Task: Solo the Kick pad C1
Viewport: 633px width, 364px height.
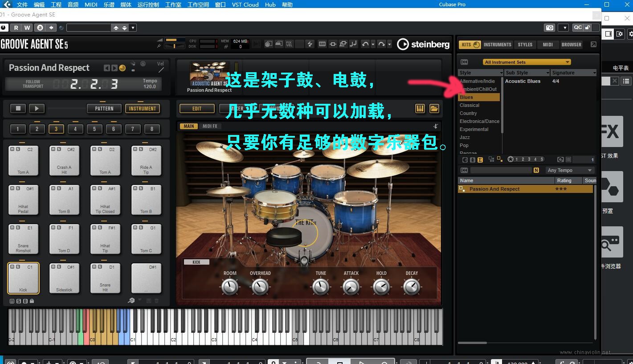Action: click(17, 267)
